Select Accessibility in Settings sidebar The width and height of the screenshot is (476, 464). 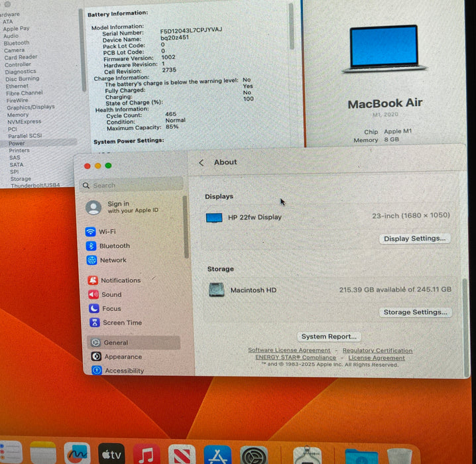click(x=125, y=371)
